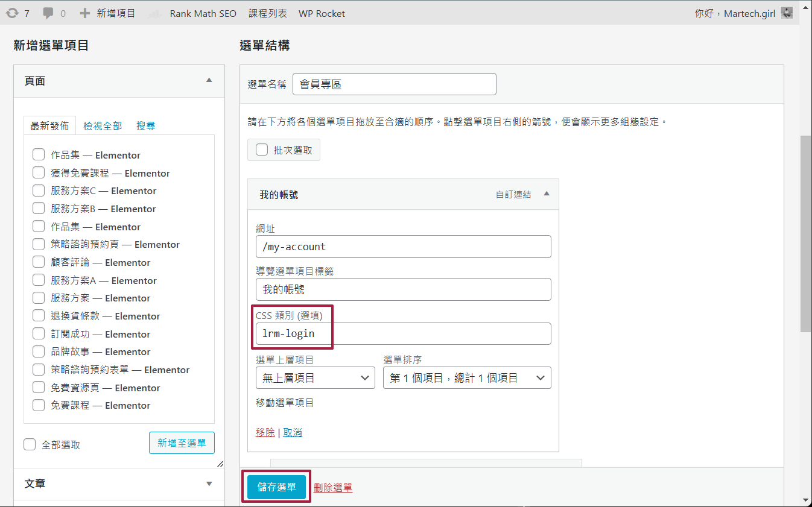
Task: Tick the 獲得免費課程 — Elementor checkbox
Action: [x=39, y=173]
